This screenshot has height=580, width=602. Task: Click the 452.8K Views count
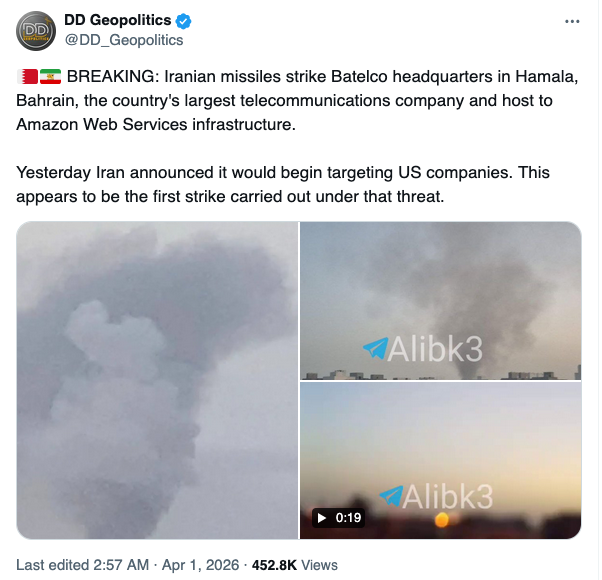tap(295, 565)
